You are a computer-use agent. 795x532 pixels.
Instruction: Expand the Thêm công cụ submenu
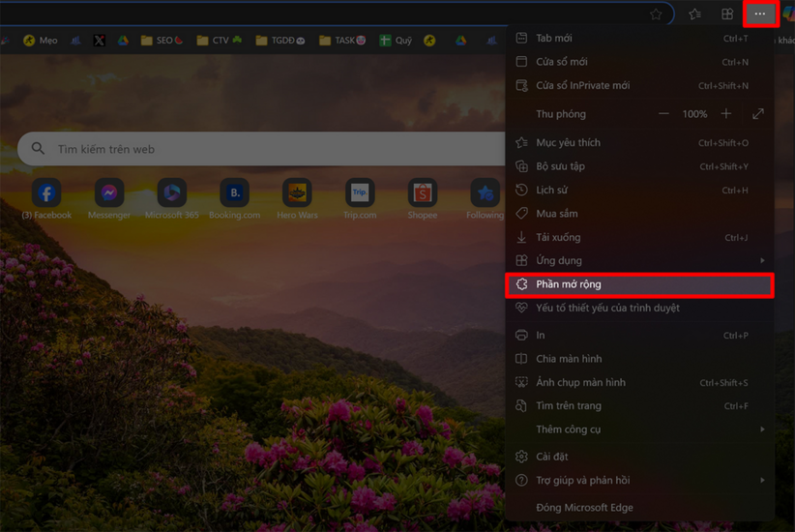click(x=639, y=429)
